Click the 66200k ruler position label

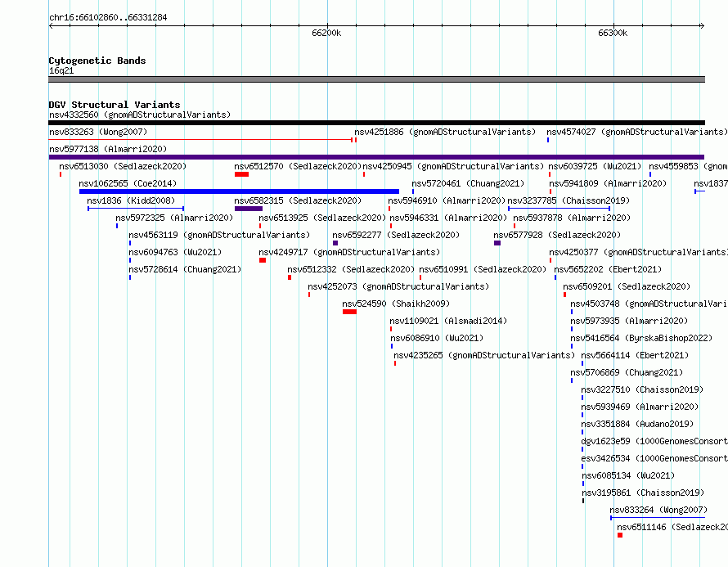click(326, 33)
